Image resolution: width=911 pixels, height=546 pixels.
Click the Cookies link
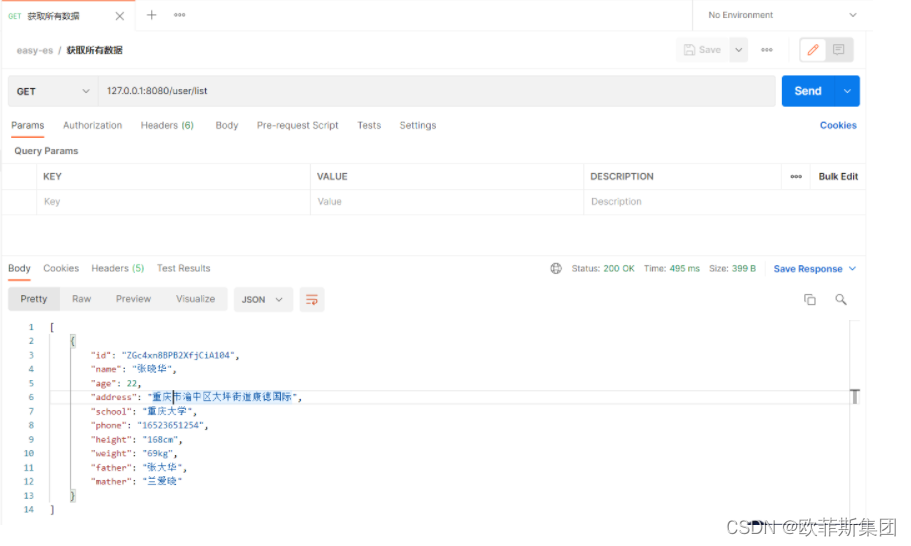pyautogui.click(x=838, y=125)
